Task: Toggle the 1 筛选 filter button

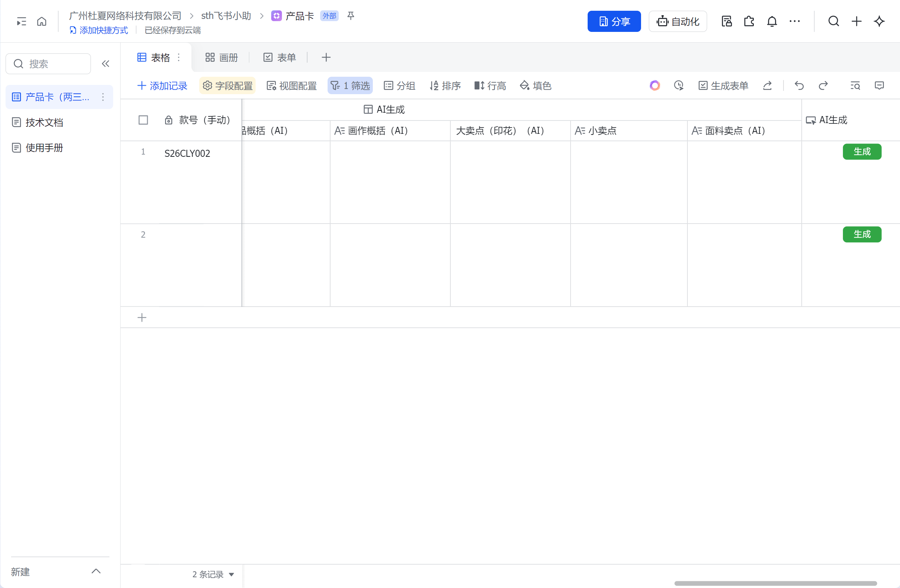Action: pyautogui.click(x=350, y=86)
